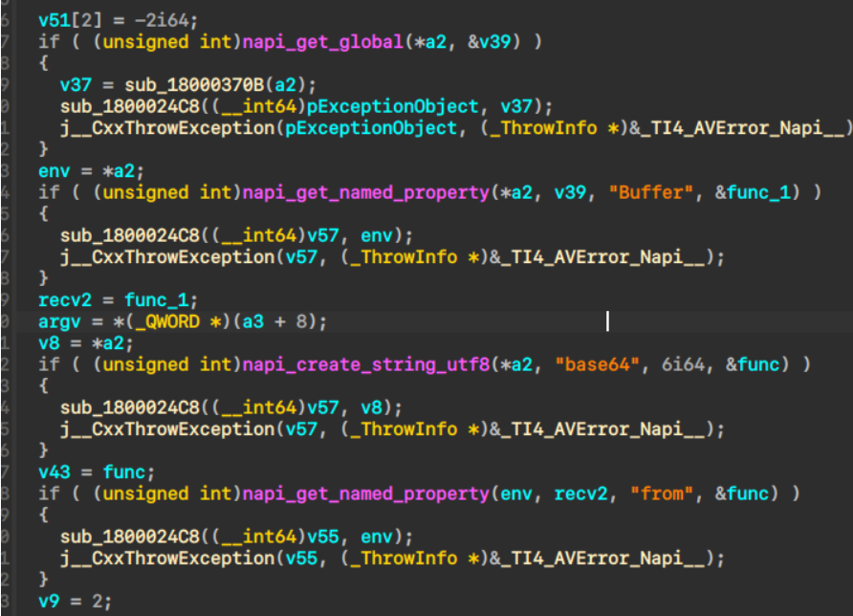Click recv2 argument in the "from" property call
The image size is (853, 616).
[580, 494]
